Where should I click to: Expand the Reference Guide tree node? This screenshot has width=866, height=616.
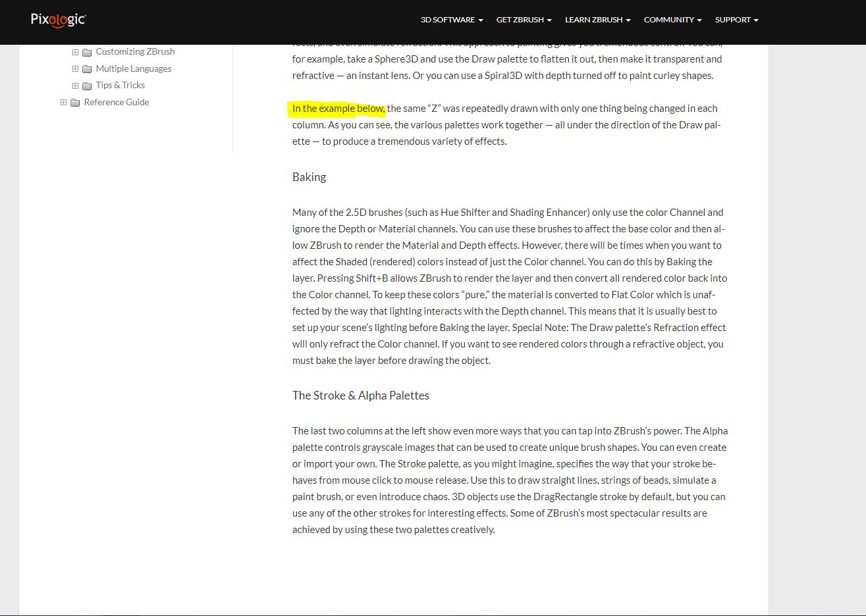coord(63,103)
